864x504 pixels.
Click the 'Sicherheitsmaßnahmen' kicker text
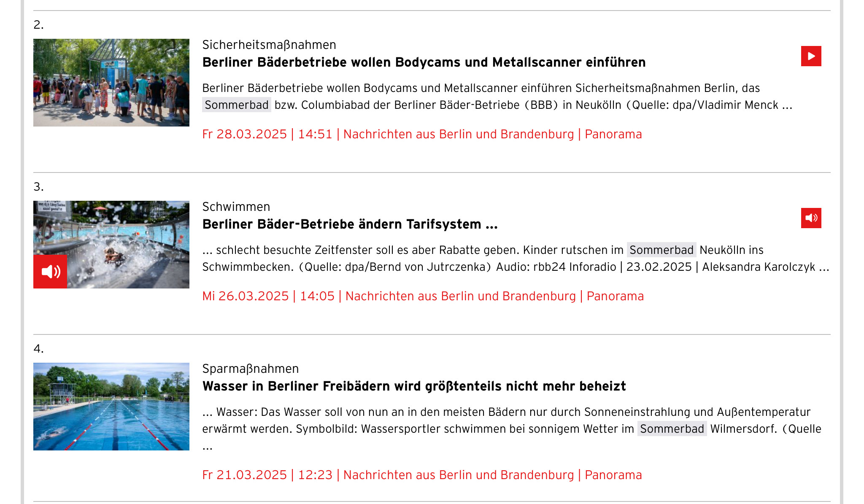(269, 45)
